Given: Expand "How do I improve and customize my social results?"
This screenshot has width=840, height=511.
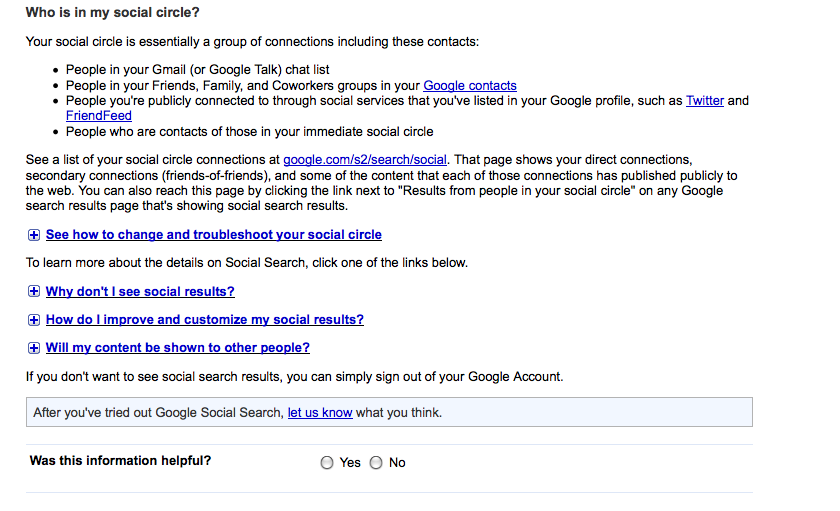Looking at the screenshot, I should (205, 319).
